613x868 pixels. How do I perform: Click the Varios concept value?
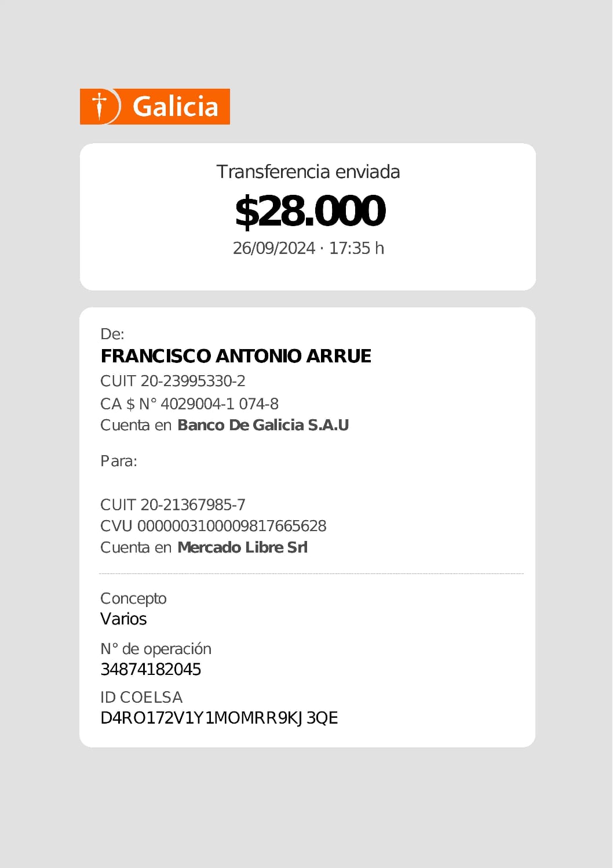pyautogui.click(x=123, y=619)
